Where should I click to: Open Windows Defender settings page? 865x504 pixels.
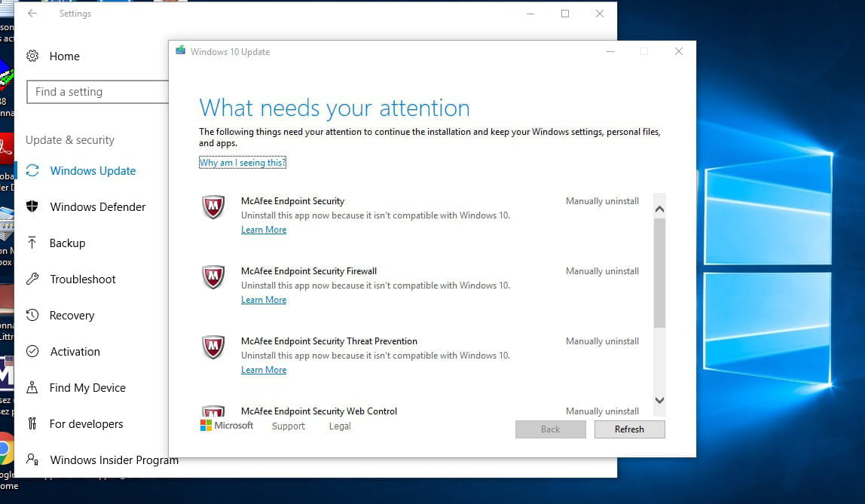98,206
